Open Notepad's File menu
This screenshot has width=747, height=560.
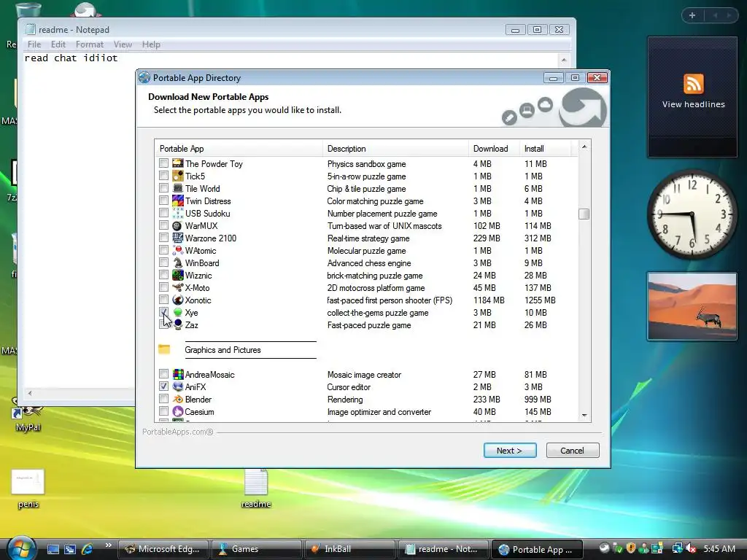coord(34,44)
